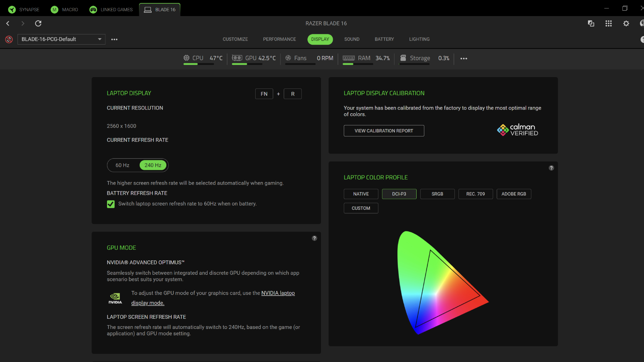Switch to the Lighting tab
Image resolution: width=644 pixels, height=362 pixels.
pos(419,39)
